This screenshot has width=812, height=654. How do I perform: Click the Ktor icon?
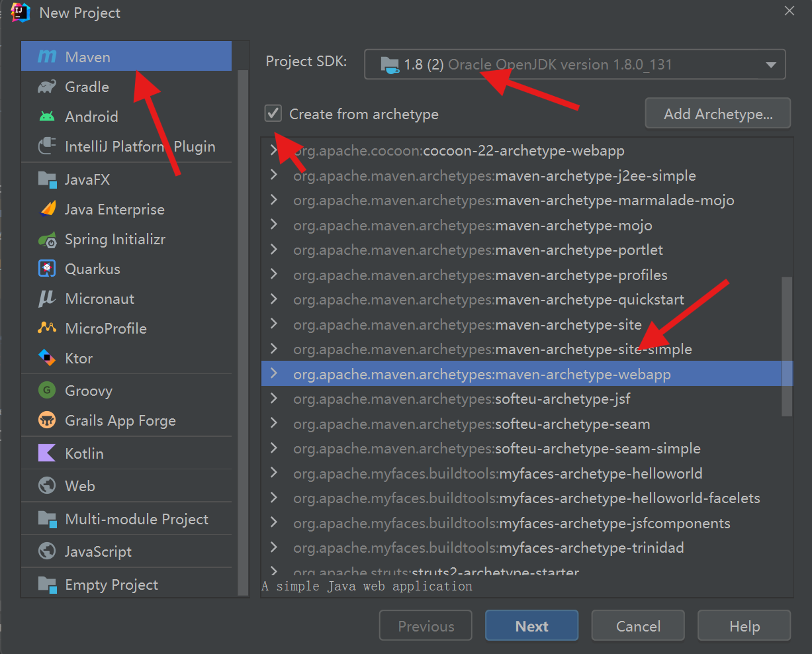coord(47,358)
